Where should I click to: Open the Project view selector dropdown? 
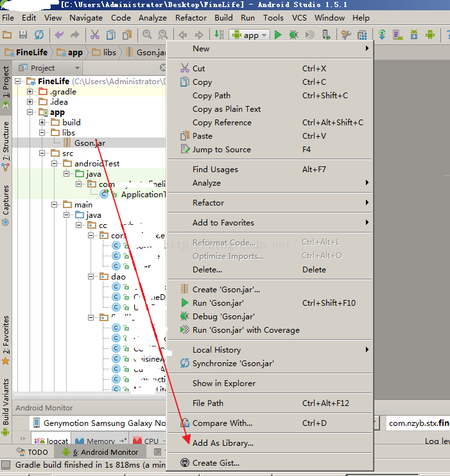coord(77,68)
